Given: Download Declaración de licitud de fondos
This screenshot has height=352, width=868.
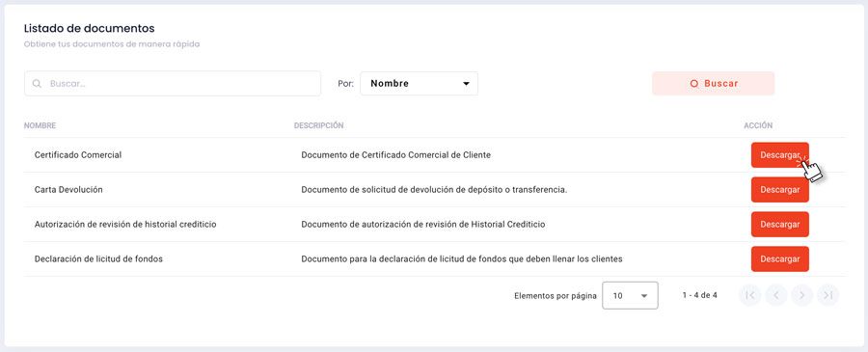Looking at the screenshot, I should click(x=780, y=259).
